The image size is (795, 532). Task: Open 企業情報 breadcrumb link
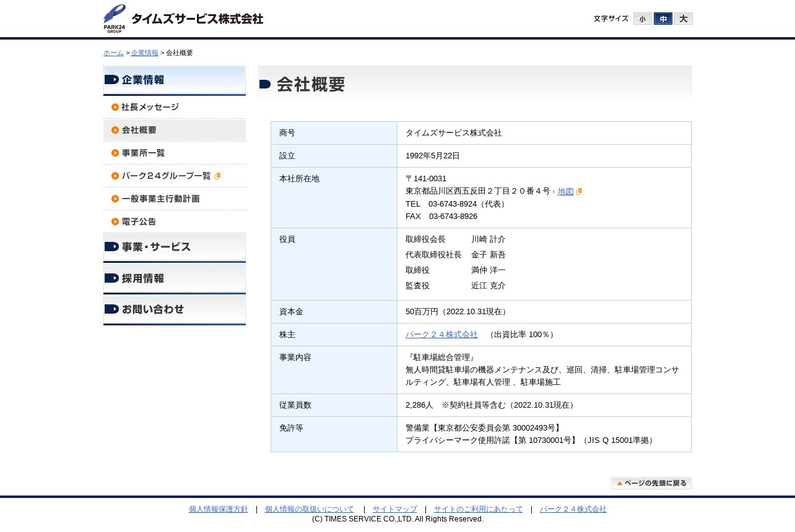(x=145, y=53)
